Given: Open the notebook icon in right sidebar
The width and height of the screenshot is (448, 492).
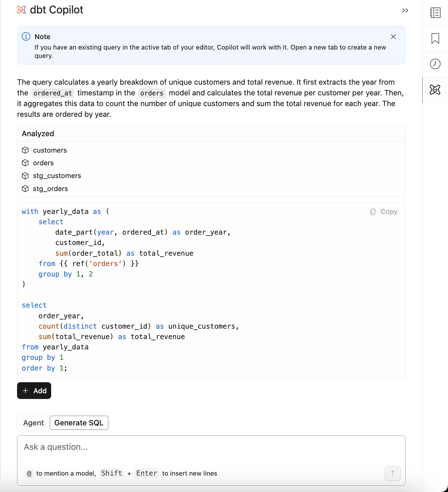Looking at the screenshot, I should 435,13.
